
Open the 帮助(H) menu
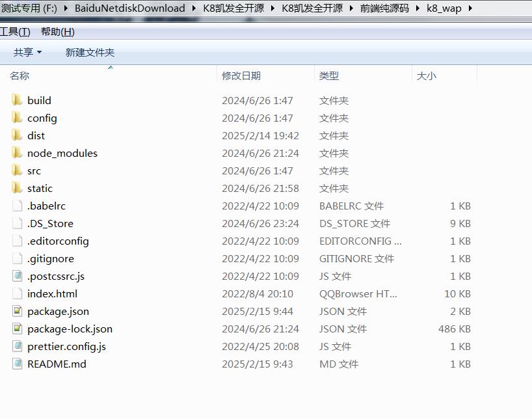(57, 32)
